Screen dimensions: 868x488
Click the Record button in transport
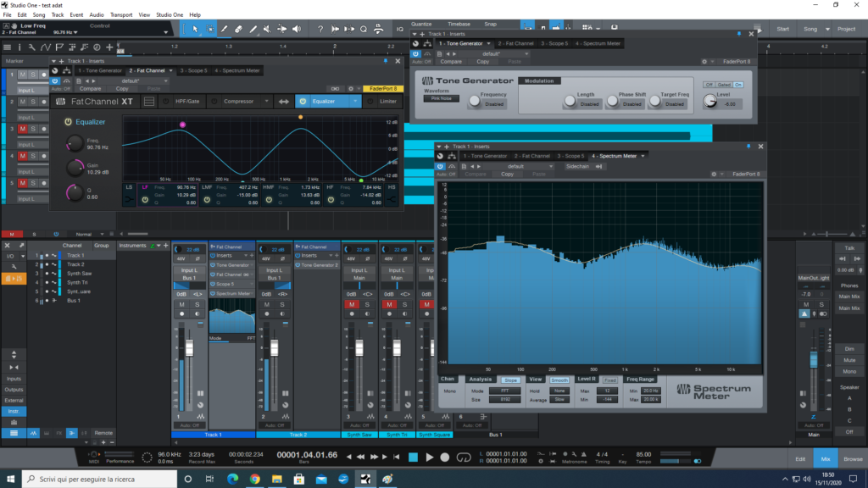pos(446,457)
